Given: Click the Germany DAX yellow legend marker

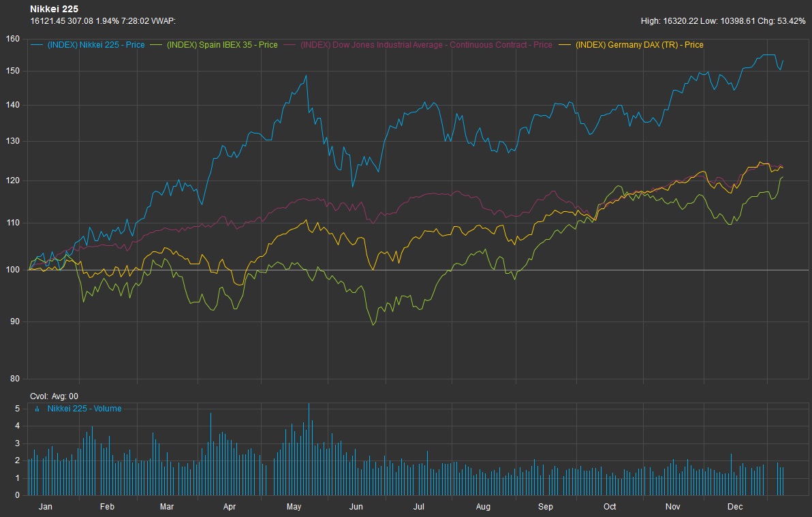Looking at the screenshot, I should [565, 45].
